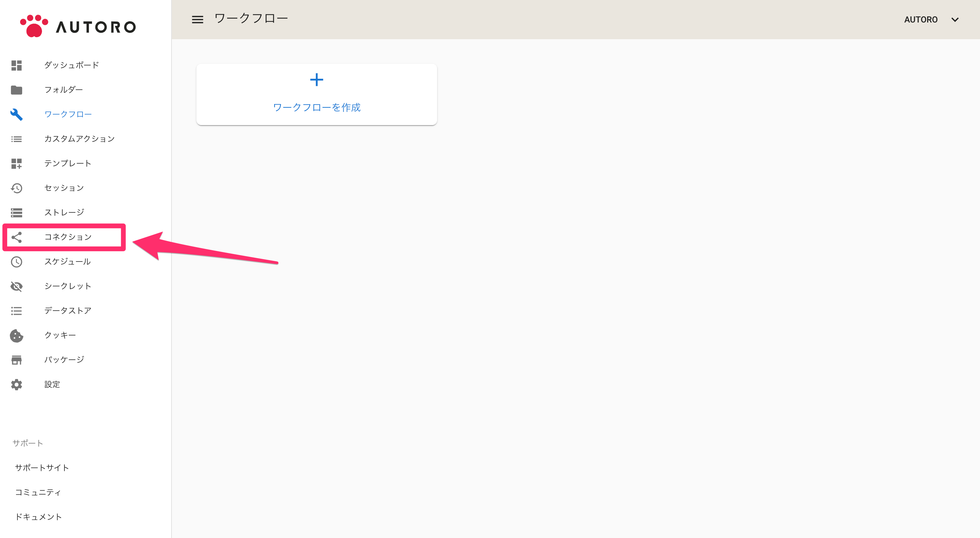Select the ストレージ stacked-bars icon
The image size is (980, 538).
[x=16, y=212]
